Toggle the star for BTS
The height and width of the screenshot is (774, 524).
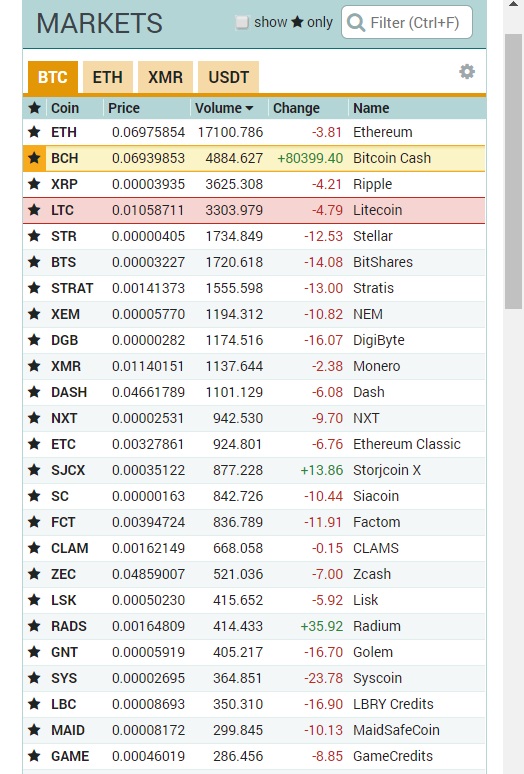click(x=34, y=262)
